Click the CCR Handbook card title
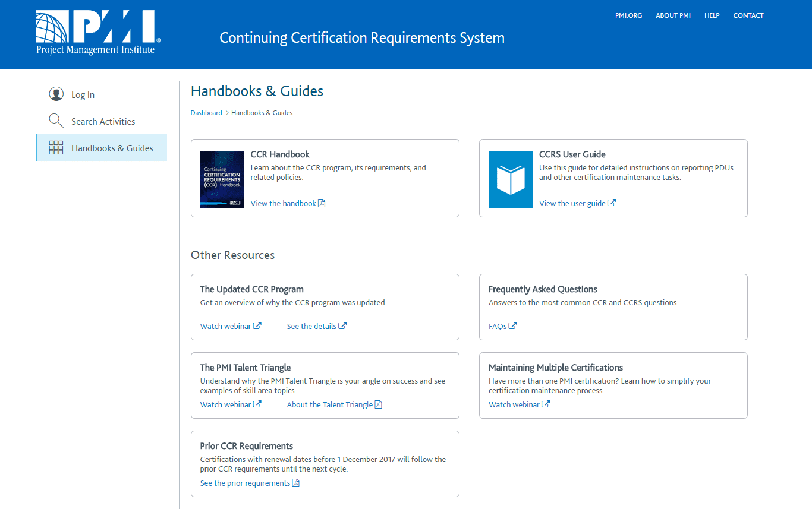This screenshot has height=509, width=812. [x=280, y=154]
